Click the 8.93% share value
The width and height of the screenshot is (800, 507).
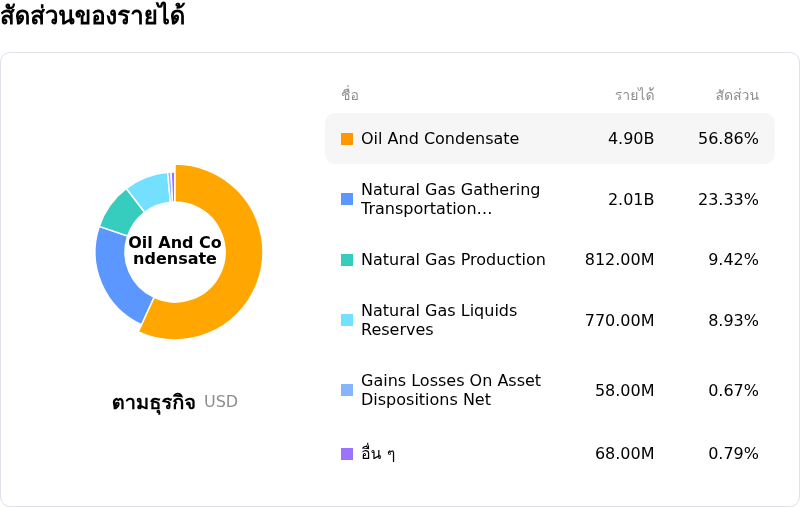[733, 320]
